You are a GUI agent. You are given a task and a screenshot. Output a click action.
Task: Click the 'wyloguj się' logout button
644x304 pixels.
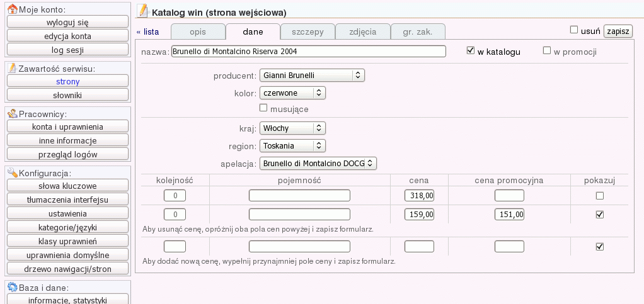point(67,22)
